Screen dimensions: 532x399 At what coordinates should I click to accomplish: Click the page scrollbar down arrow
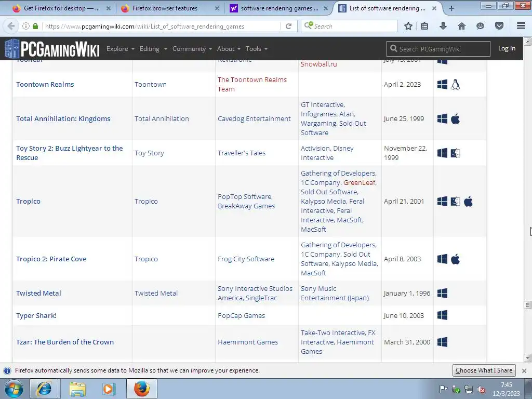click(x=528, y=358)
